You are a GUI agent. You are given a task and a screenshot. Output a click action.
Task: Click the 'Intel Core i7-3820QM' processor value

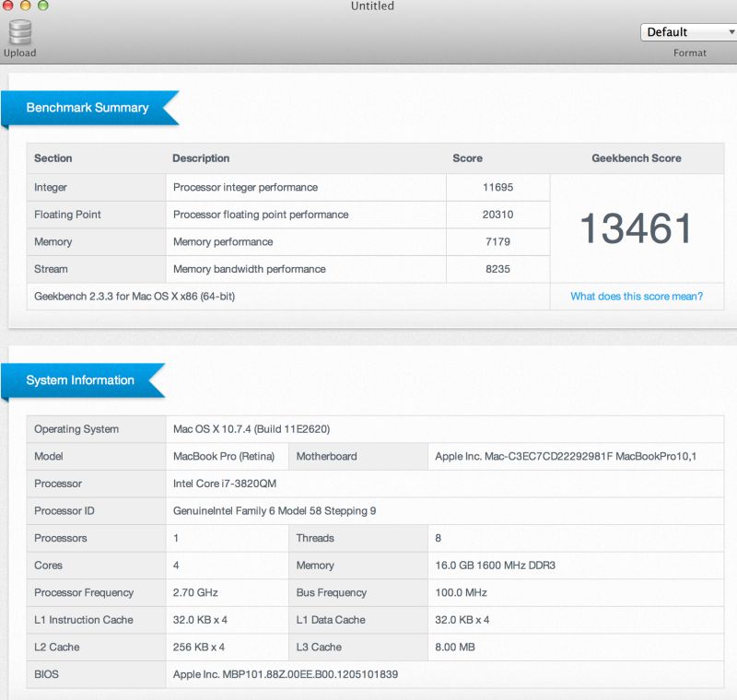pyautogui.click(x=225, y=484)
